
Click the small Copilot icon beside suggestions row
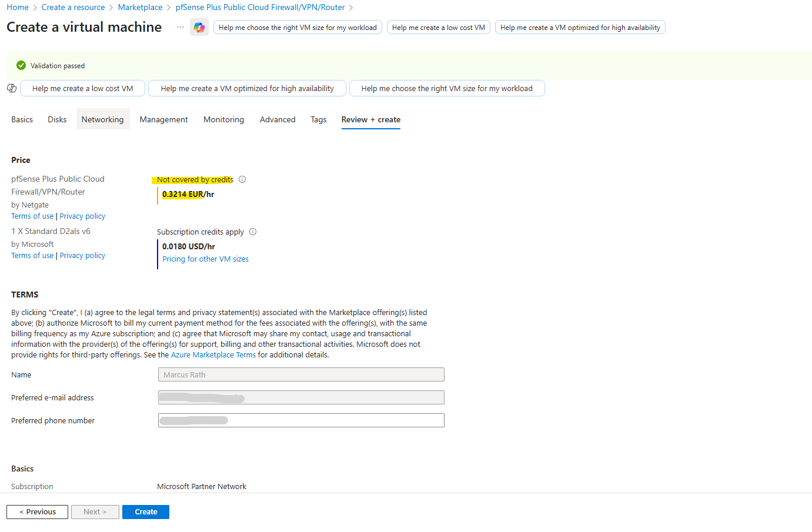pos(12,88)
